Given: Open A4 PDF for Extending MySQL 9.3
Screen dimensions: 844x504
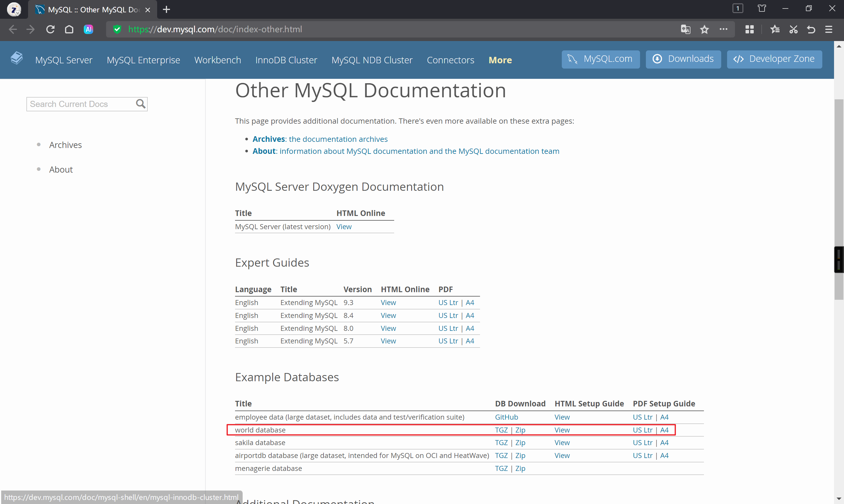Looking at the screenshot, I should click(x=470, y=302).
